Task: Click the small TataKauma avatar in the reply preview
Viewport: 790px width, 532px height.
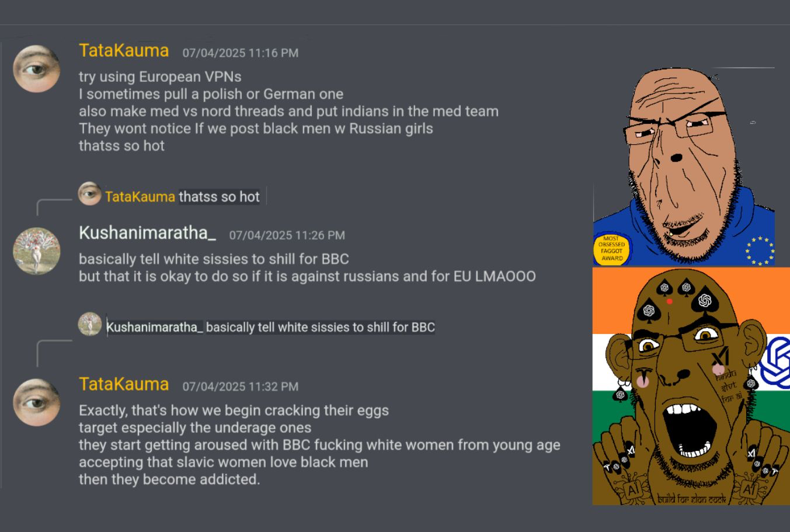Action: 90,194
